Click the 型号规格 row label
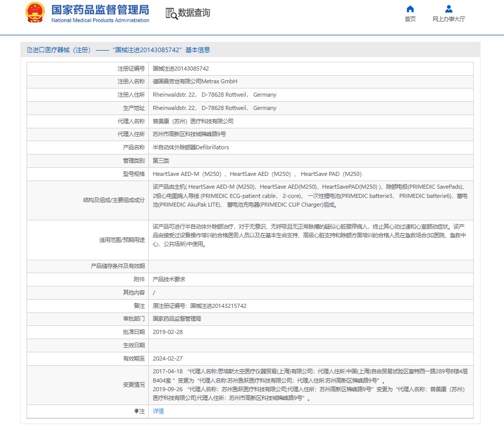Viewport: 504px width, 426px height. [x=134, y=174]
